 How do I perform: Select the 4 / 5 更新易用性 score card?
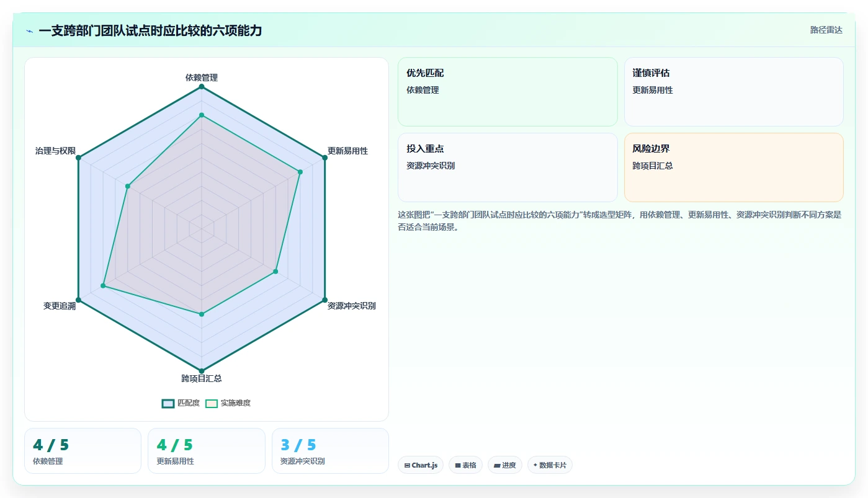tap(207, 451)
